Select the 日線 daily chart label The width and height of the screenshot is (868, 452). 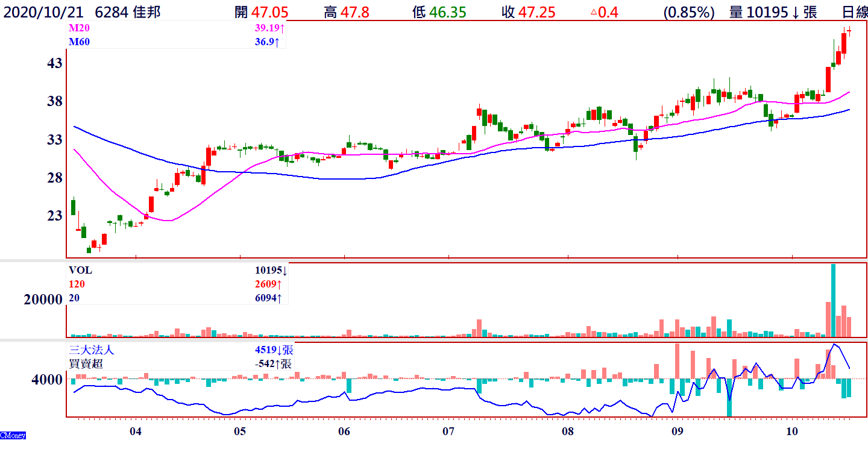tap(854, 12)
